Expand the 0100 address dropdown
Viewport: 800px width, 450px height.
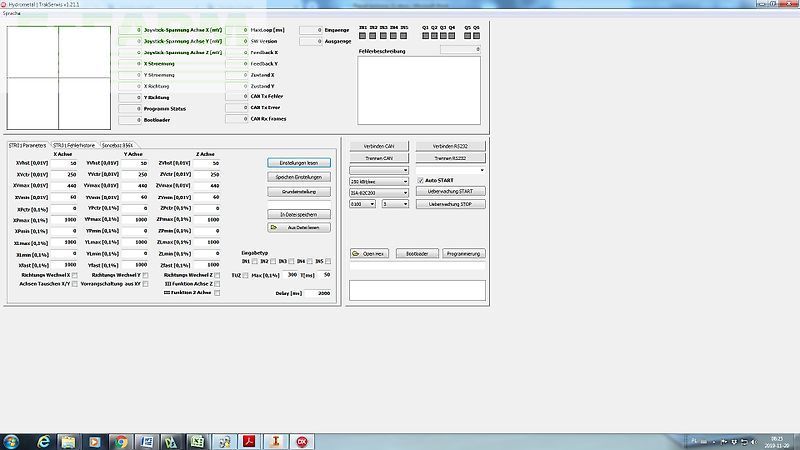pyautogui.click(x=363, y=204)
